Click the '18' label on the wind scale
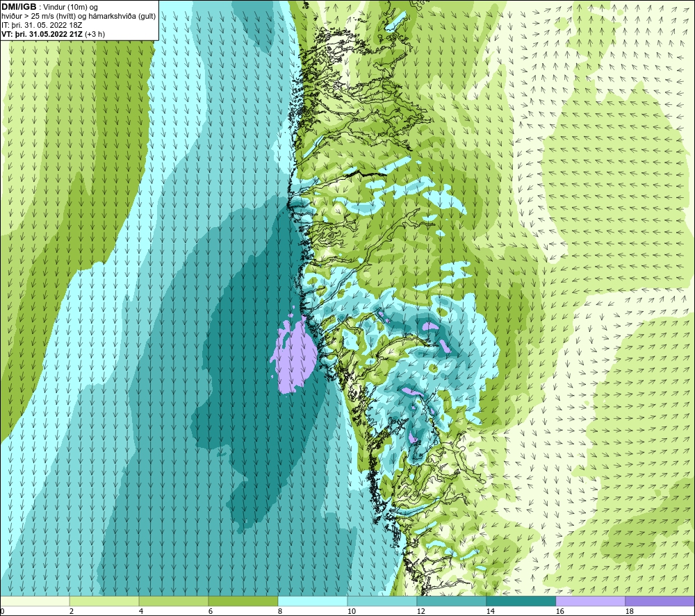The image size is (695, 616). coord(629,611)
